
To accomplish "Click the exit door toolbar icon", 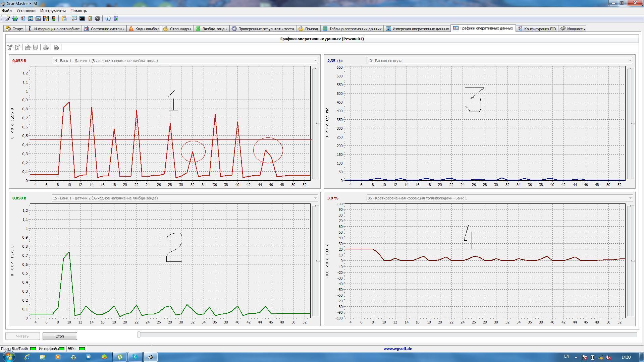I will point(116,18).
